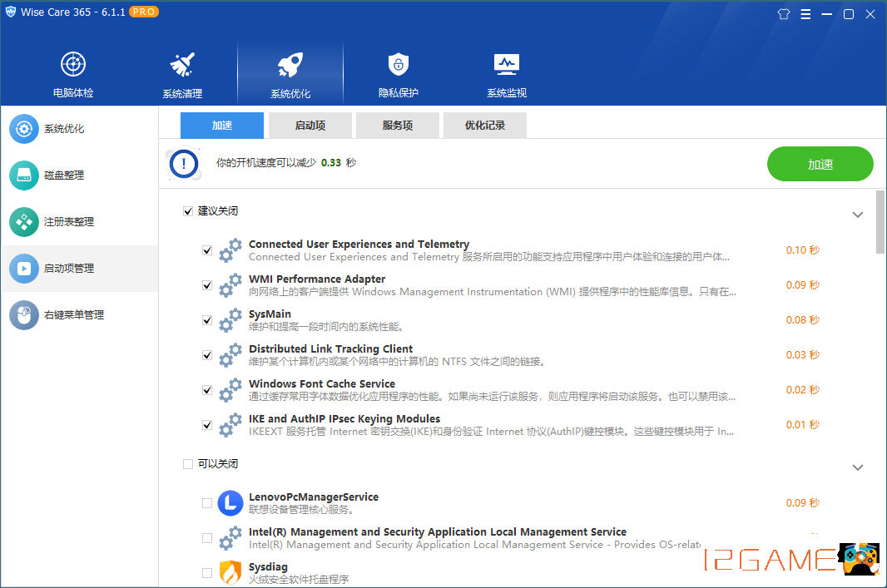Uncheck IKE and AuthIP IPsec Keying Modules

(x=207, y=426)
